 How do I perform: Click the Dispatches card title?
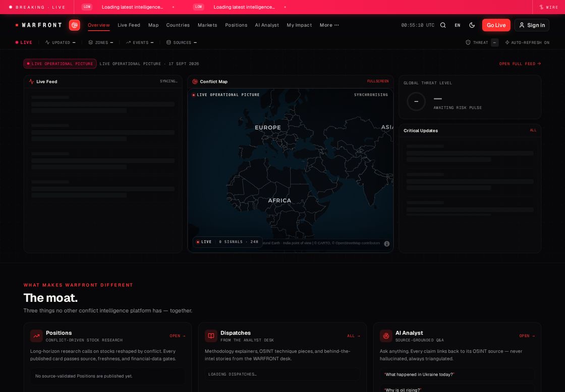coord(236,333)
